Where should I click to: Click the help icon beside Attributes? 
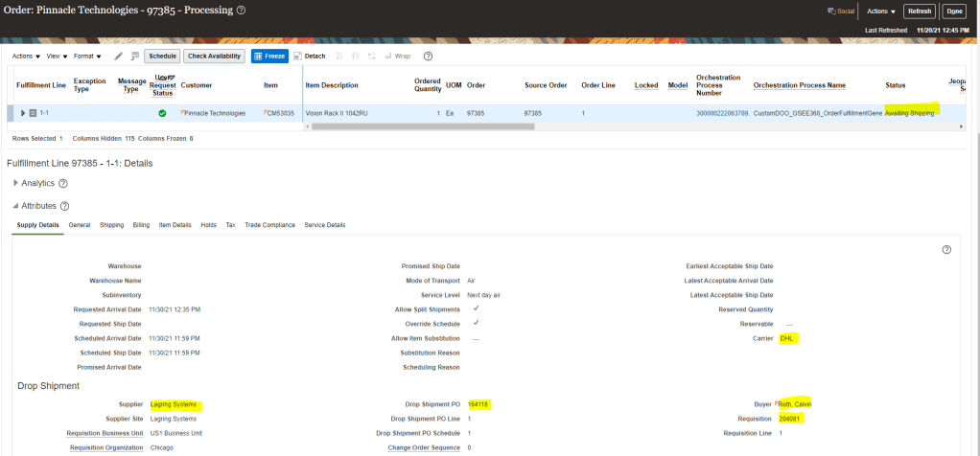pyautogui.click(x=64, y=206)
